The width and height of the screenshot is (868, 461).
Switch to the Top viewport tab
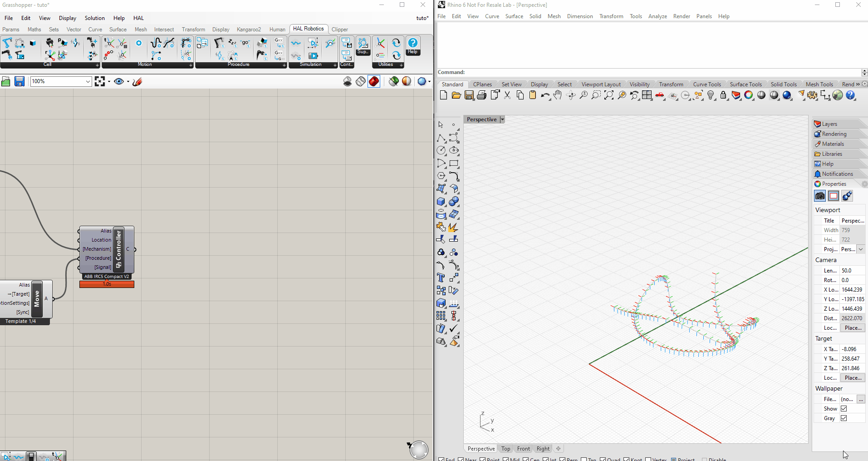[x=505, y=449]
